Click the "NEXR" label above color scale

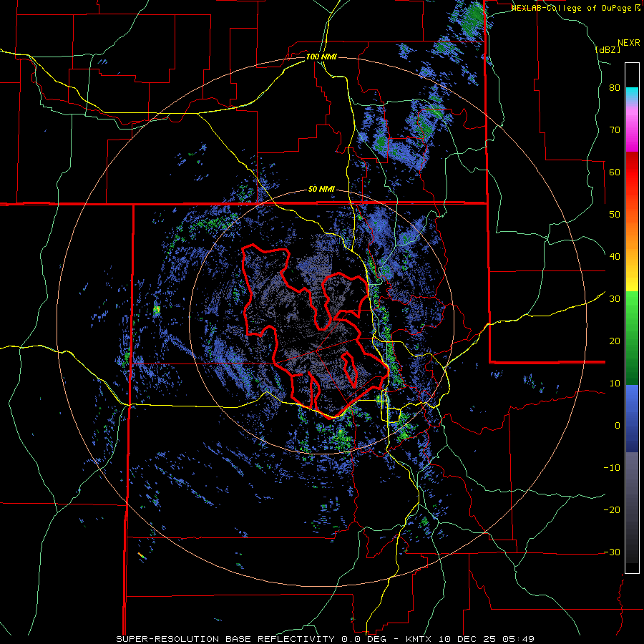[628, 43]
